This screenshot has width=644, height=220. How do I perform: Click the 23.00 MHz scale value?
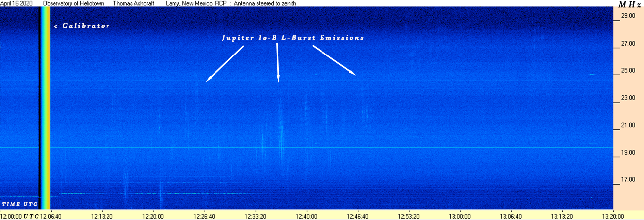tap(628, 98)
